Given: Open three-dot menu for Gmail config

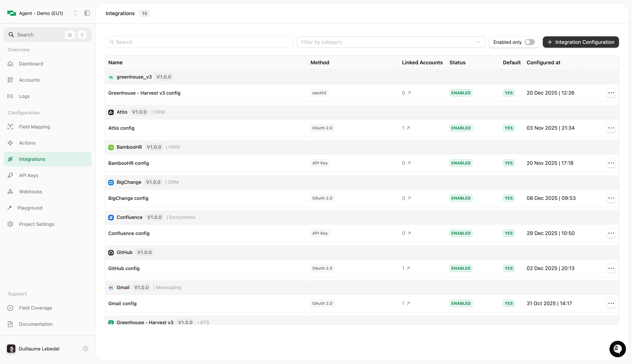Looking at the screenshot, I should [x=611, y=303].
